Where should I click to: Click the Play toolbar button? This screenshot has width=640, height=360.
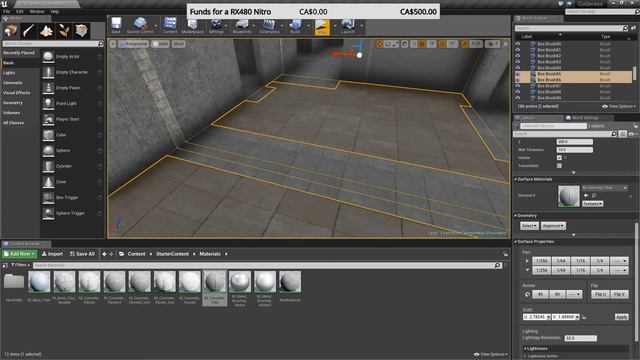pos(322,26)
